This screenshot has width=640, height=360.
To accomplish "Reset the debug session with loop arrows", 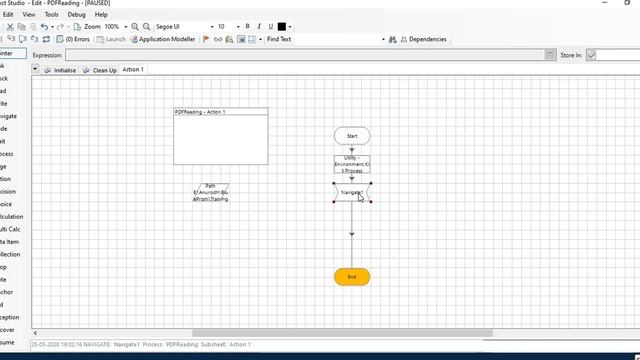I will coord(46,39).
